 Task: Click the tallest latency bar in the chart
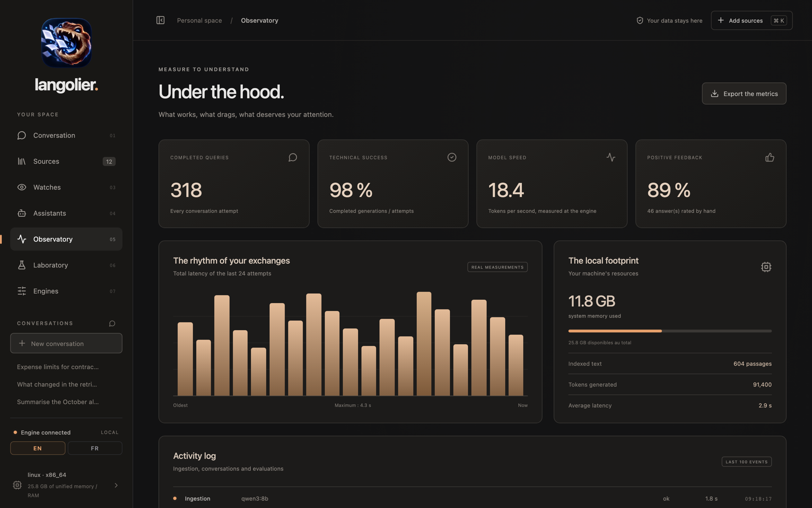point(424,344)
